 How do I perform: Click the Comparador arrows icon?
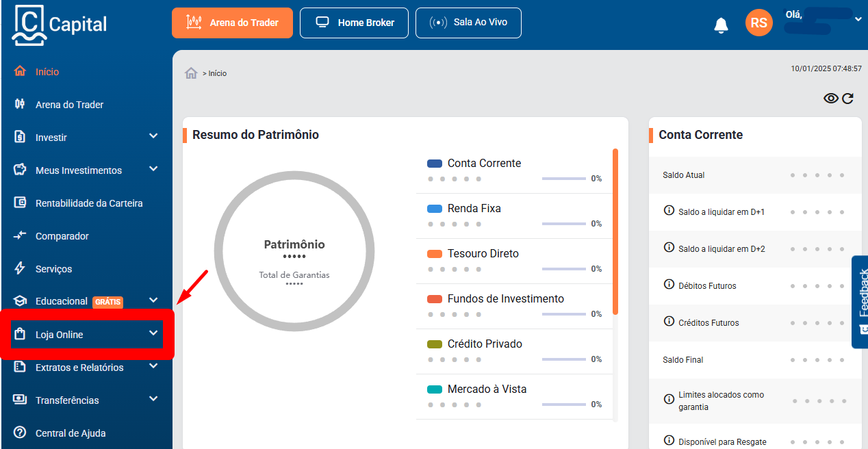pos(20,235)
